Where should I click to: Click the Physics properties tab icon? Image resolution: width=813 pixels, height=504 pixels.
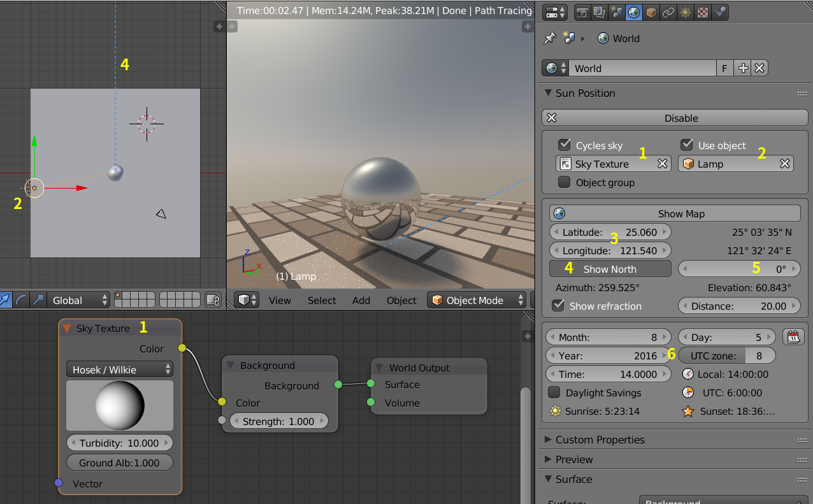pos(719,12)
